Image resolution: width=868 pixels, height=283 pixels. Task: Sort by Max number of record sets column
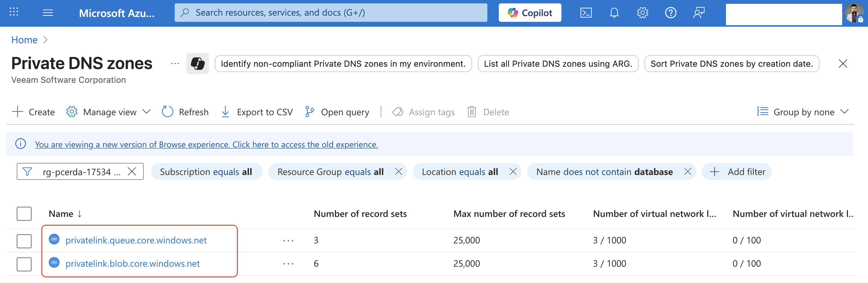point(509,214)
